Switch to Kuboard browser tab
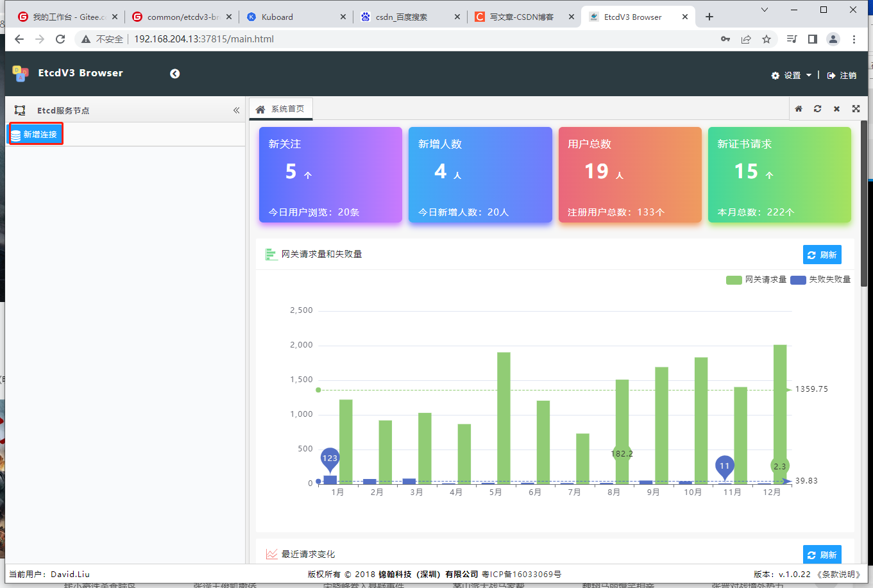Image resolution: width=873 pixels, height=588 pixels. [x=295, y=17]
